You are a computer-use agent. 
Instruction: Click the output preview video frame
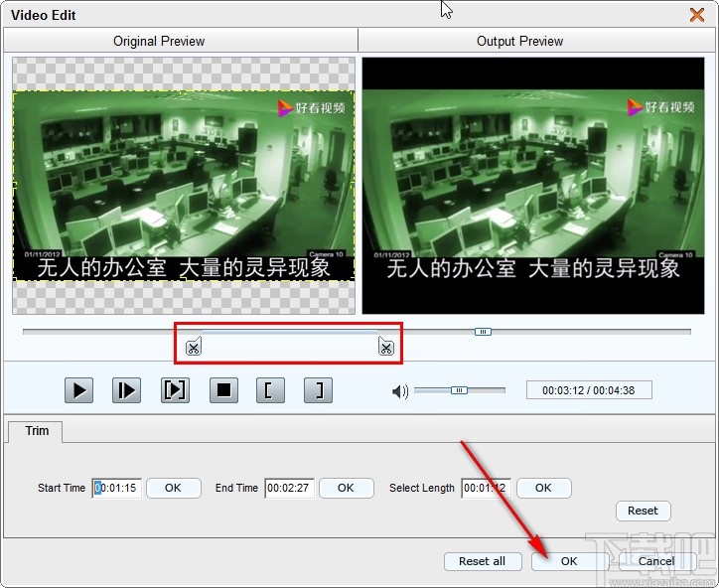coord(533,186)
